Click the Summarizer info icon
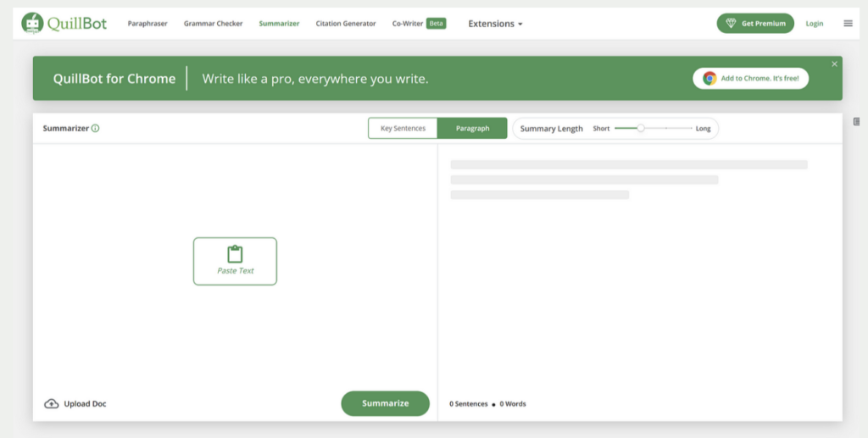 pos(95,128)
